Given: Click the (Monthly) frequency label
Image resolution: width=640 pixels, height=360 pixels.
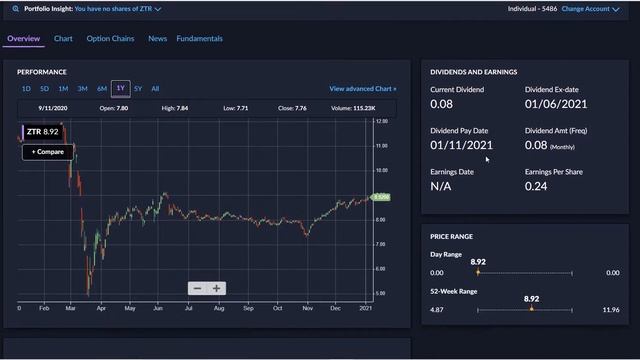Looking at the screenshot, I should click(562, 147).
